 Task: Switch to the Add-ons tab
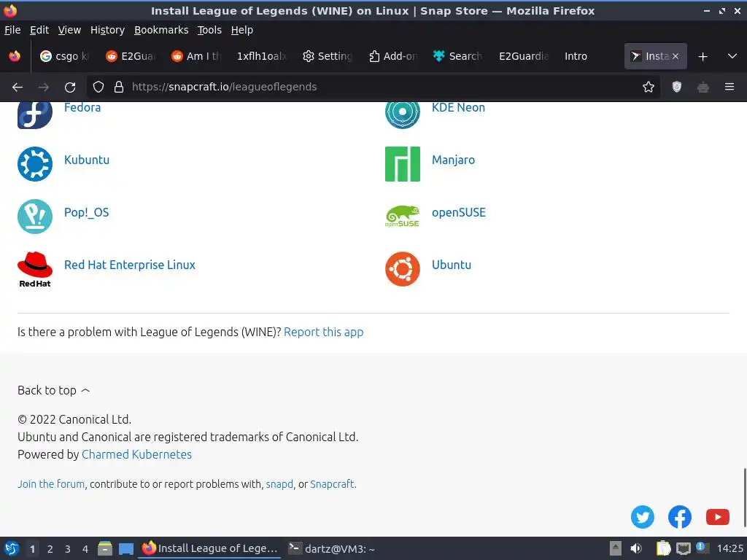pyautogui.click(x=393, y=56)
